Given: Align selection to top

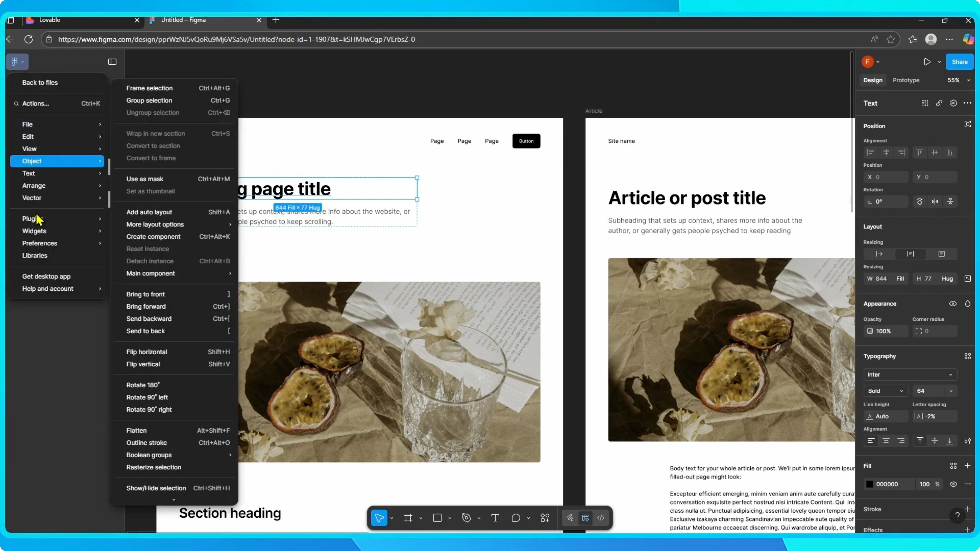Looking at the screenshot, I should point(919,153).
